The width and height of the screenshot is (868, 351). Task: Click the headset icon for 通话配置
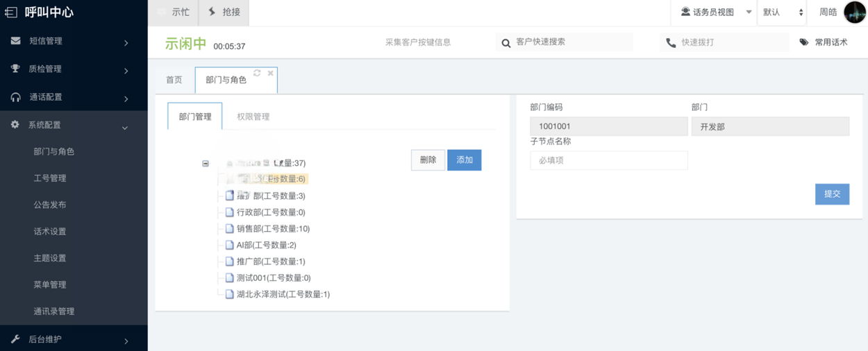[15, 97]
